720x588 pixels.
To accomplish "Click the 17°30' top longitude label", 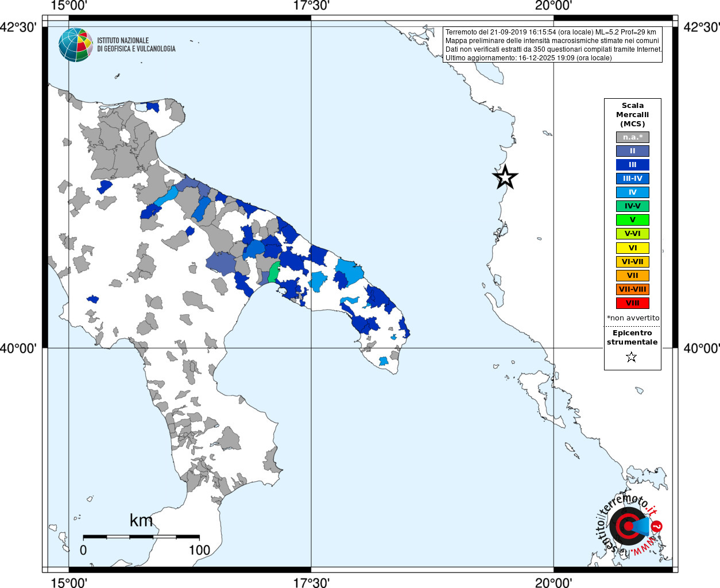I will coord(311,6).
